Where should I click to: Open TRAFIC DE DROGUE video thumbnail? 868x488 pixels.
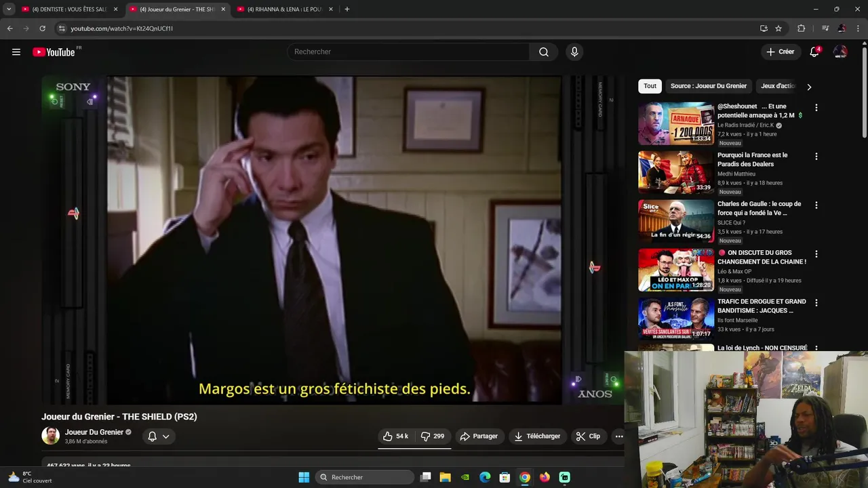(676, 319)
